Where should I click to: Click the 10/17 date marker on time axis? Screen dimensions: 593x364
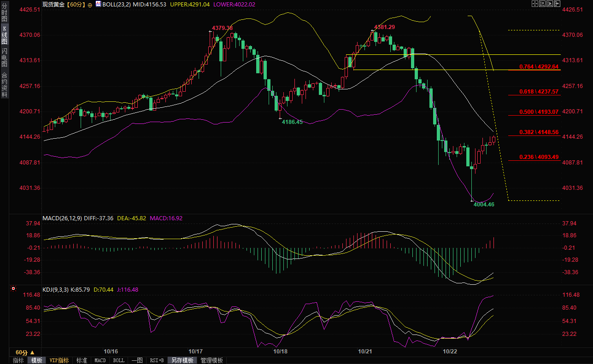click(x=196, y=351)
